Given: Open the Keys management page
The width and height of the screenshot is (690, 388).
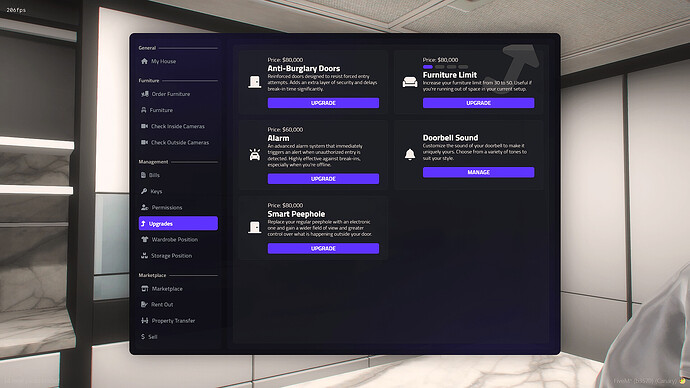Looking at the screenshot, I should (178, 191).
